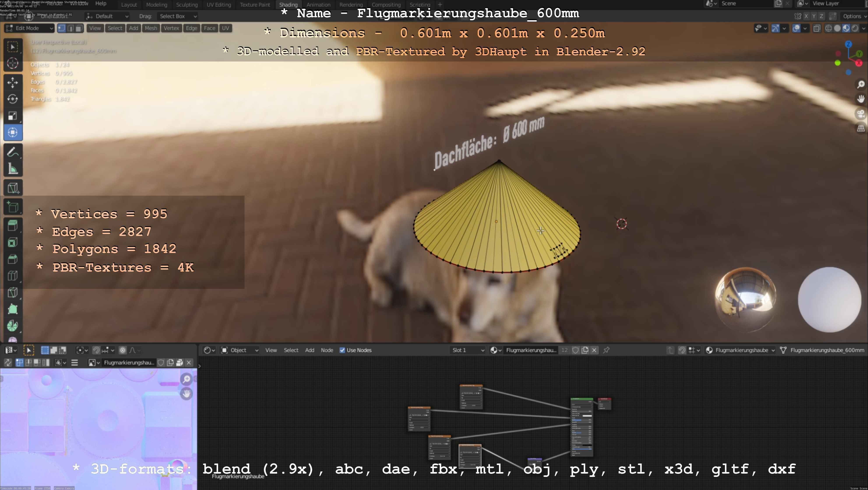Expand the Slot 1 material dropdown
This screenshot has width=868, height=490.
pyautogui.click(x=468, y=350)
